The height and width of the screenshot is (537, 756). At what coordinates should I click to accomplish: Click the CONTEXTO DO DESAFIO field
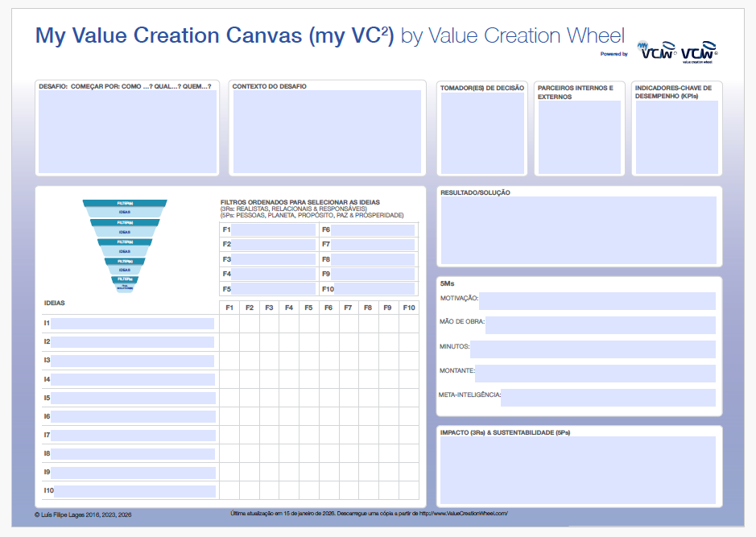click(x=327, y=131)
